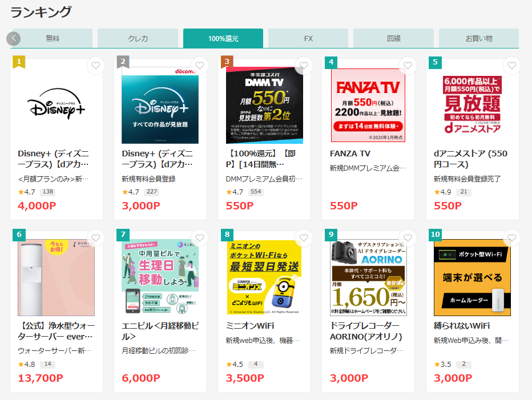This screenshot has width=532, height=400.
Task: Open the docomo Disney+ すべての作品が見放題 thumbnail
Action: tap(160, 105)
